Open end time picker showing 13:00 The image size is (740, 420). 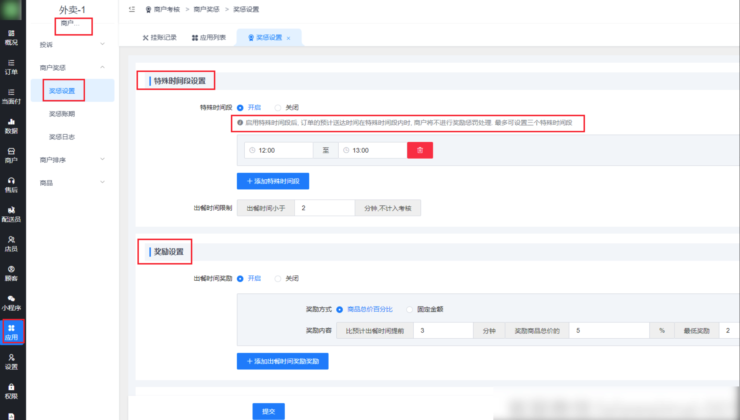373,150
